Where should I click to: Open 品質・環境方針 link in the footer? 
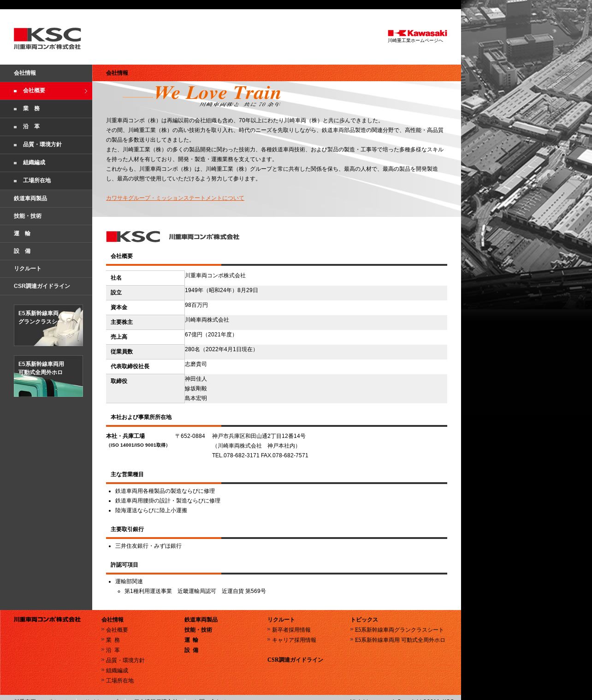tap(125, 660)
